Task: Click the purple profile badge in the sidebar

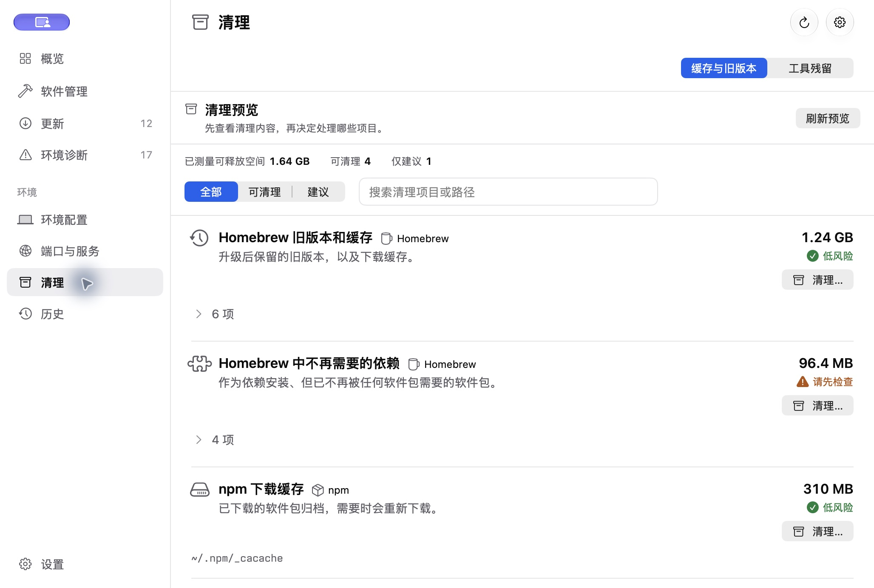Action: click(42, 22)
